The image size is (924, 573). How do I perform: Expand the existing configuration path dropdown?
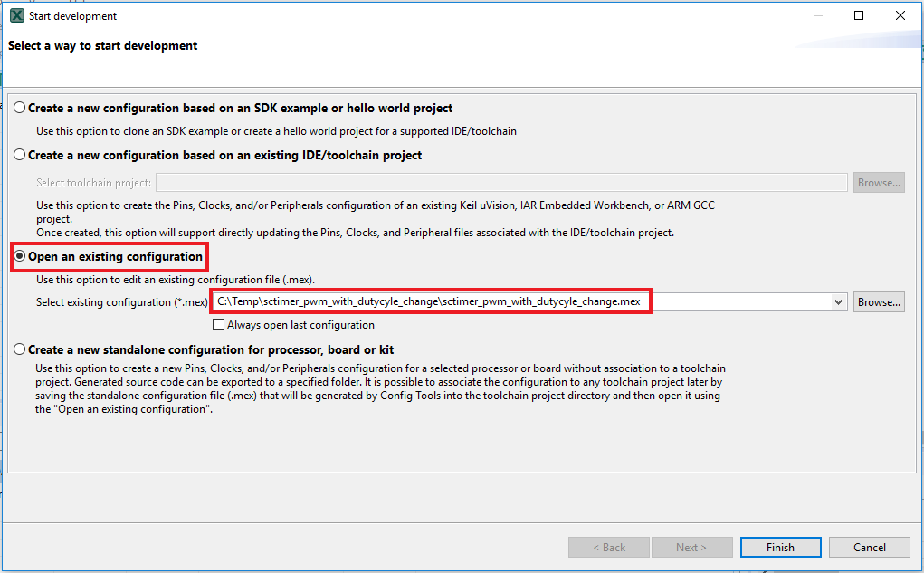click(838, 302)
